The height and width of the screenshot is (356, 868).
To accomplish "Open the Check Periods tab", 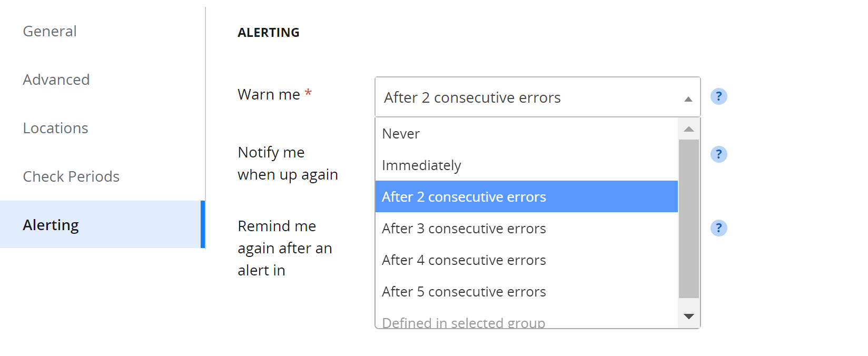I will click(71, 177).
